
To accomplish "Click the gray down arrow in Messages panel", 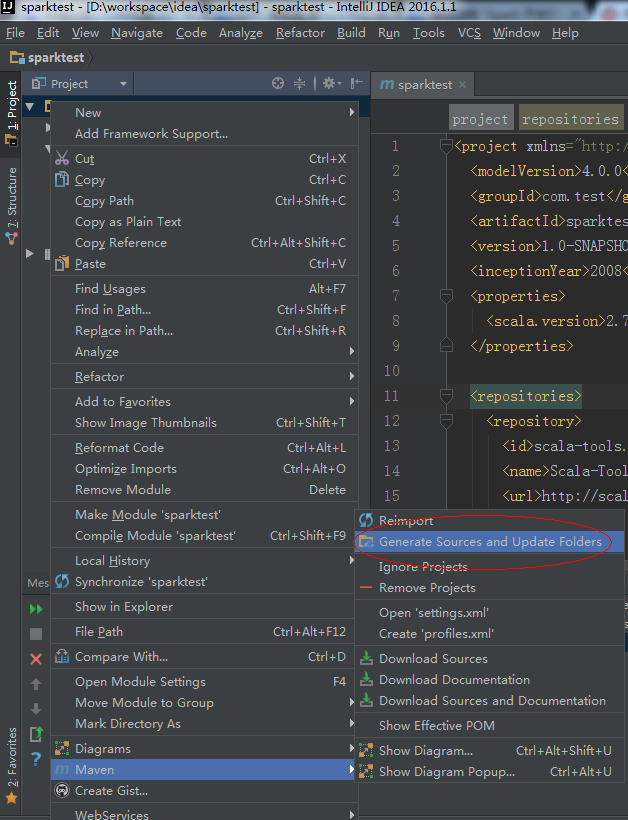I will point(36,709).
